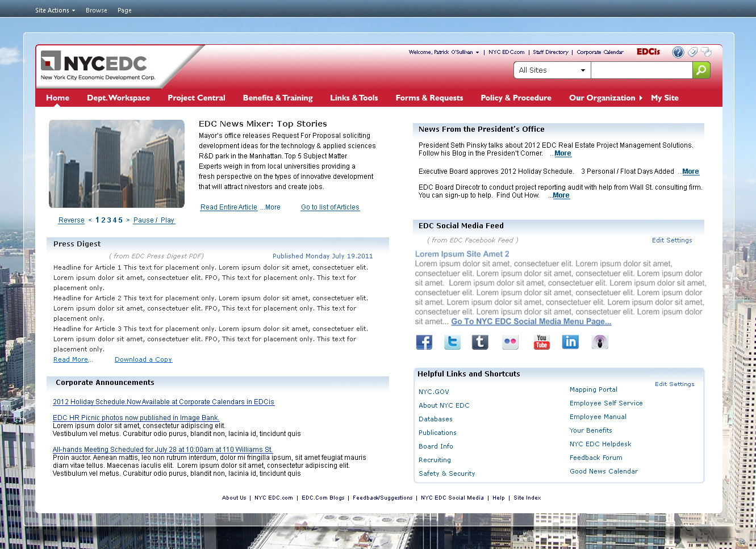The height and width of the screenshot is (549, 756).
Task: Open Links & Tools menu item
Action: coord(354,98)
